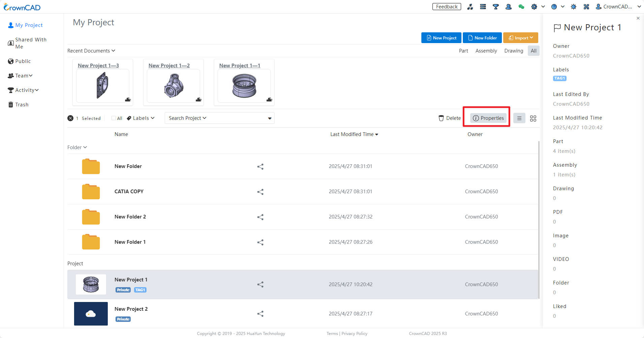The image size is (644, 338).
Task: Clear the 1 Selected items with X icon
Action: tap(70, 118)
